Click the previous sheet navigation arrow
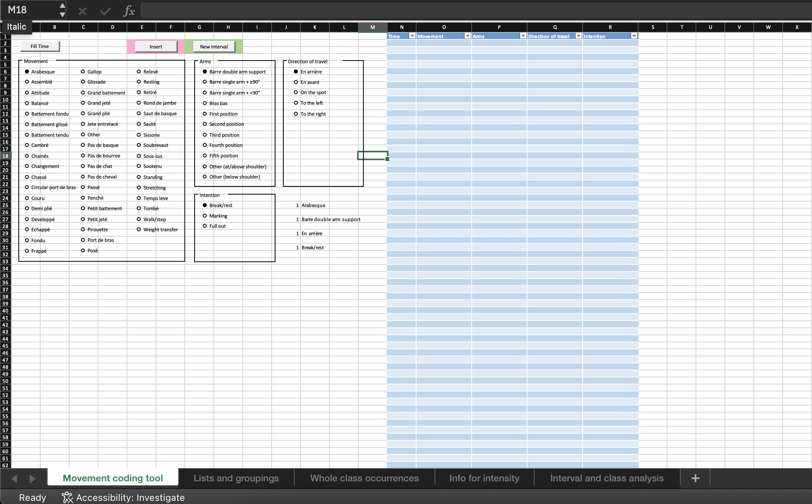The height and width of the screenshot is (504, 812). pyautogui.click(x=14, y=479)
